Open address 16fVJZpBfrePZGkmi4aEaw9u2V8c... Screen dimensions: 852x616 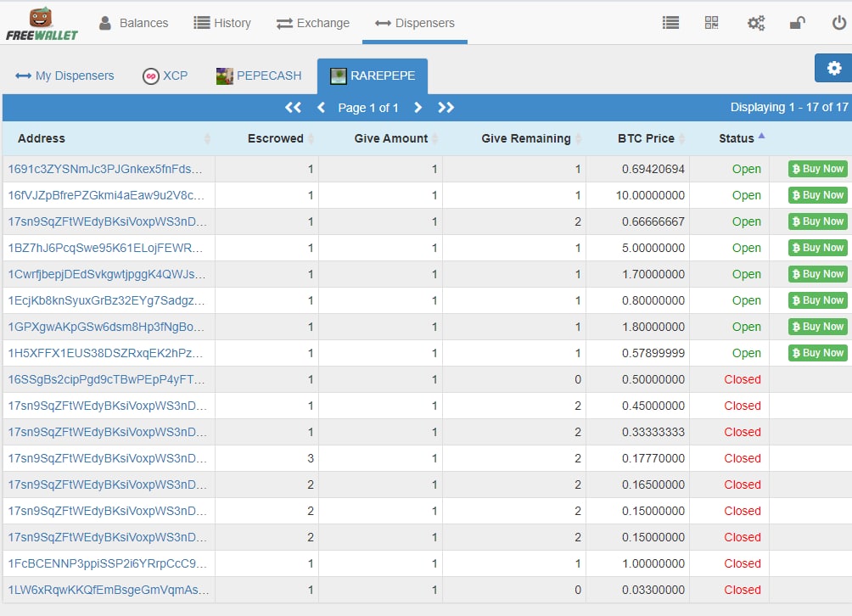pyautogui.click(x=106, y=195)
